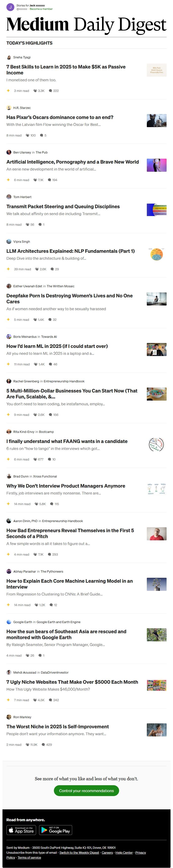Image resolution: width=173 pixels, height=868 pixels.
Task: Click Ron Markley's author avatar
Action: (x=9, y=717)
